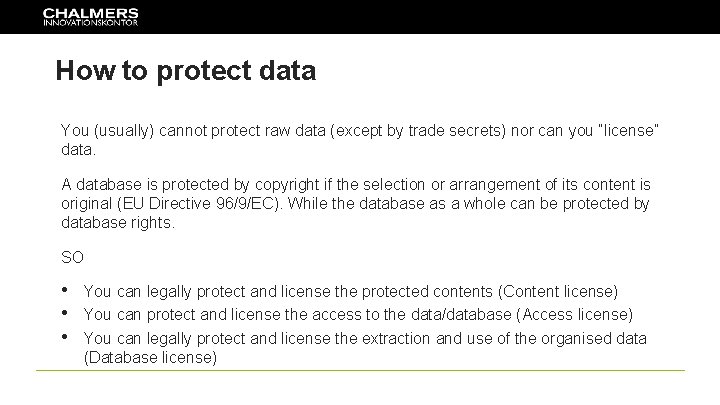Click the standalone "SO" text
720x405 pixels.
pos(73,257)
